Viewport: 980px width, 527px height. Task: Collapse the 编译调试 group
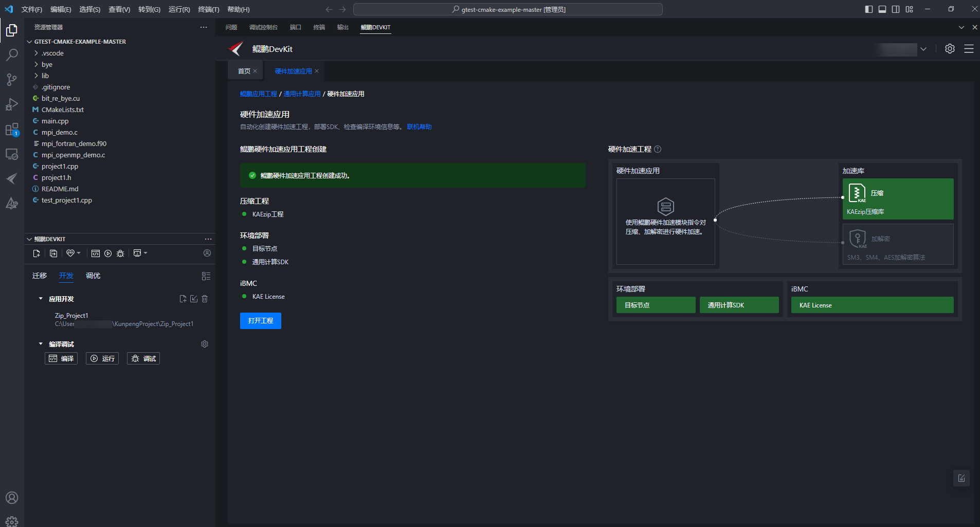click(x=41, y=344)
